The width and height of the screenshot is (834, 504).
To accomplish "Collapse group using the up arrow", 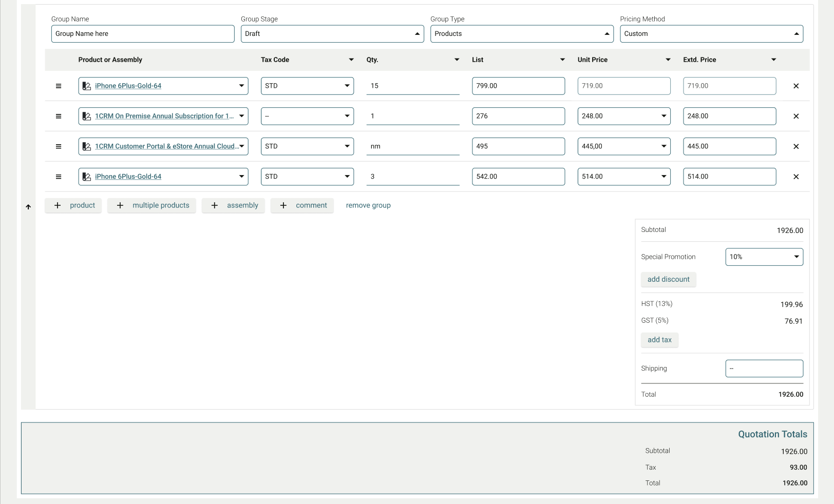I will click(x=28, y=207).
